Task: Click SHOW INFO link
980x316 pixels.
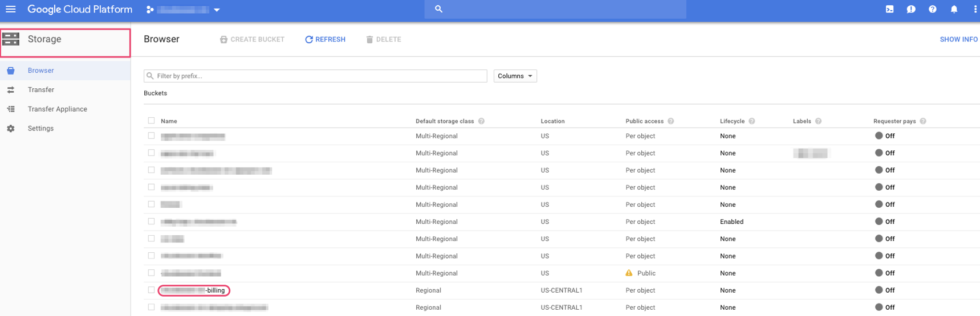Action: pos(958,39)
